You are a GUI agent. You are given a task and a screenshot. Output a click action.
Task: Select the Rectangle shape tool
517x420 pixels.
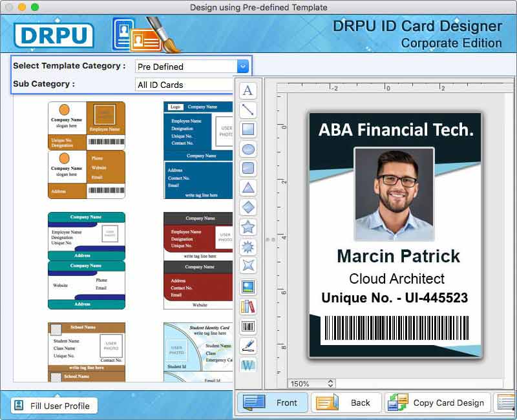tap(248, 129)
